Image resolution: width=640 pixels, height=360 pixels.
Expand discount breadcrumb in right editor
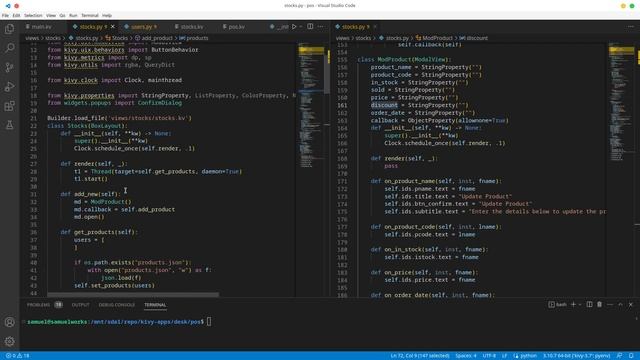pos(474,38)
